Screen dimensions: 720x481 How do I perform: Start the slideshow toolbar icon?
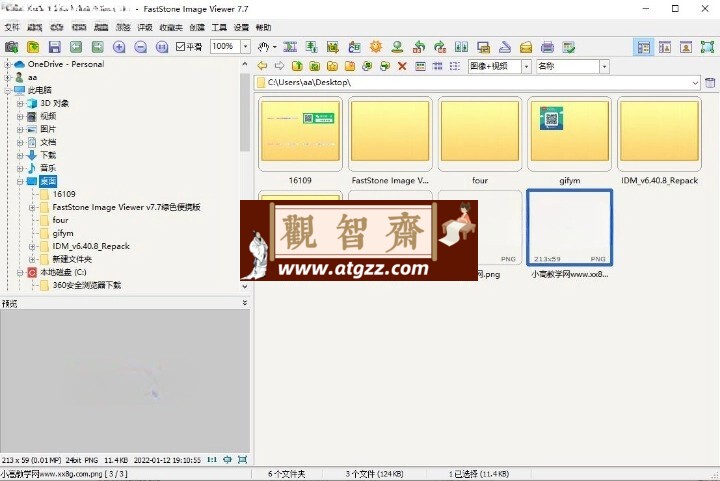tap(483, 47)
